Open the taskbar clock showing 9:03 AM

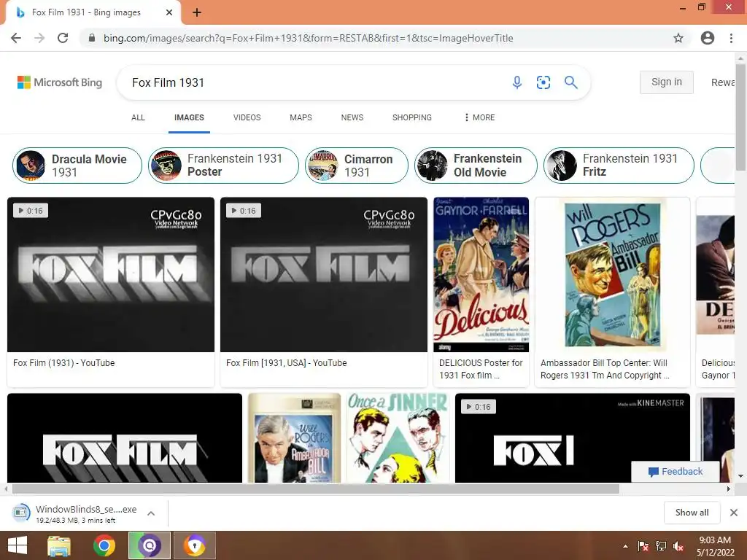(x=715, y=546)
